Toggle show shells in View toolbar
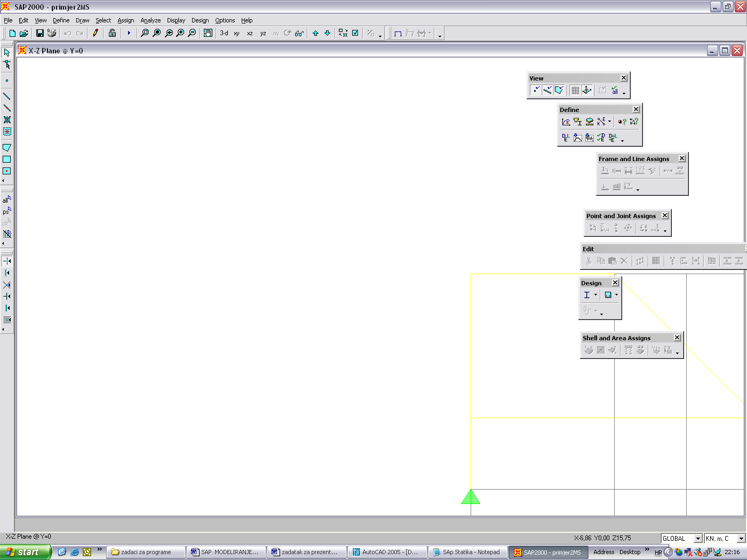747x560 pixels. pyautogui.click(x=559, y=90)
